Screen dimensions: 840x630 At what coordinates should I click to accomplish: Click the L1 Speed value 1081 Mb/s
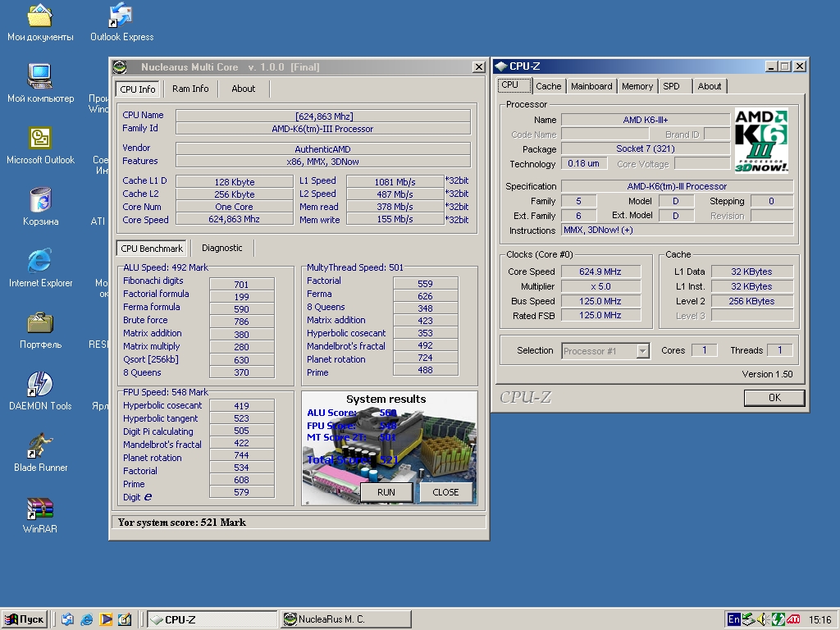click(x=395, y=182)
